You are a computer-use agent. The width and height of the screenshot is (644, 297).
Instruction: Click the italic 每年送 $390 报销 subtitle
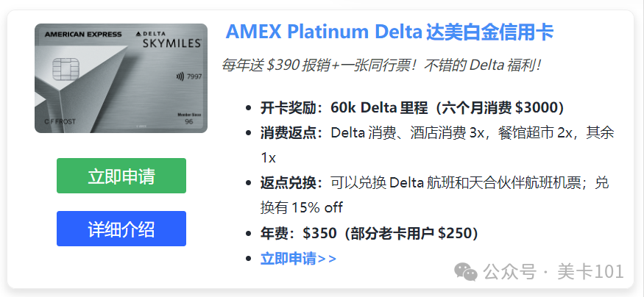click(x=382, y=65)
